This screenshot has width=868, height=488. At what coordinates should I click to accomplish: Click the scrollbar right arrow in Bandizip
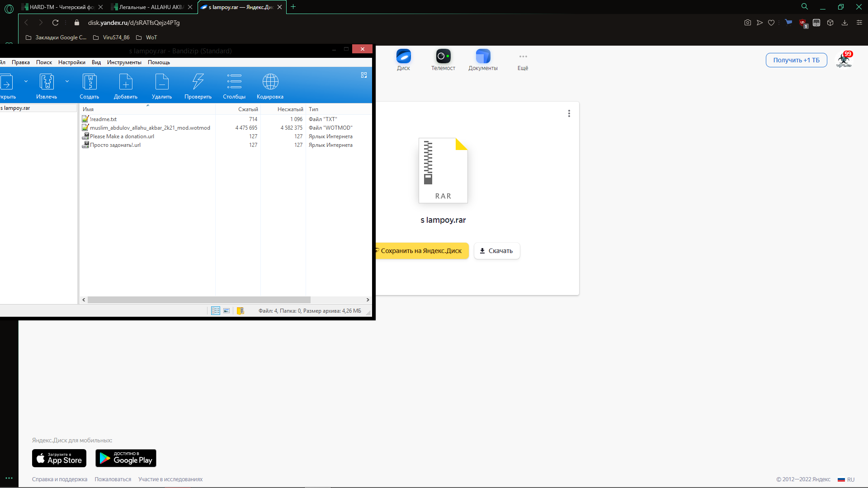[368, 300]
